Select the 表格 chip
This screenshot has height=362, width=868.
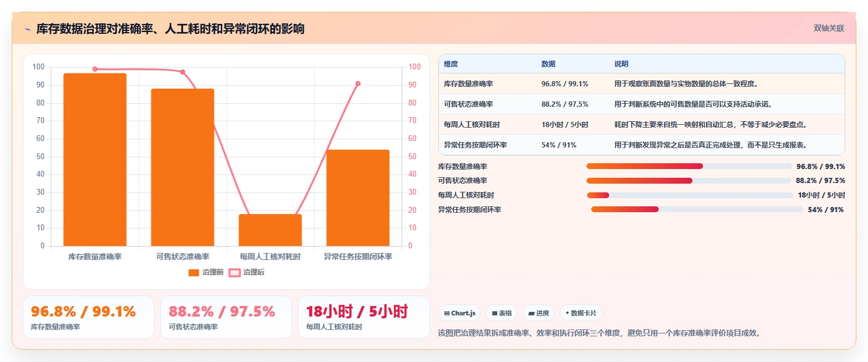click(502, 313)
